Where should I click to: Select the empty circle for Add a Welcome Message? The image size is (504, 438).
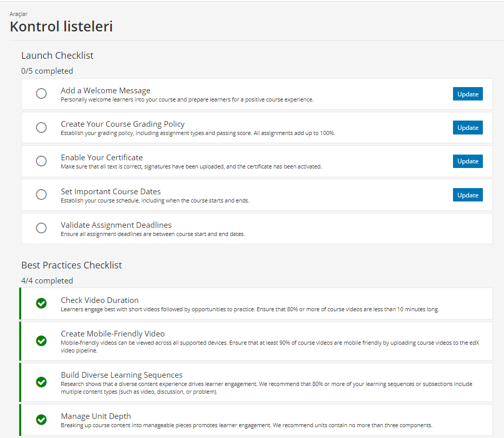click(x=41, y=93)
